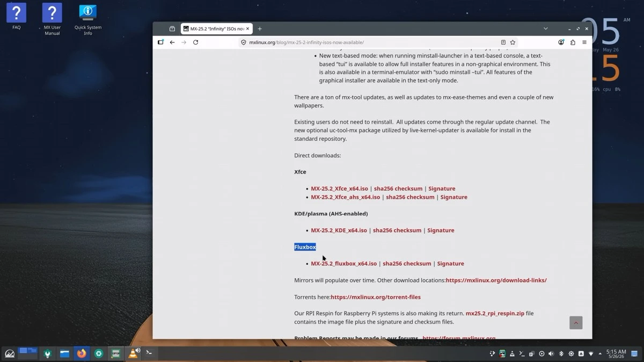Open the Firefox View tab-history icon
644x362 pixels.
[x=172, y=28]
